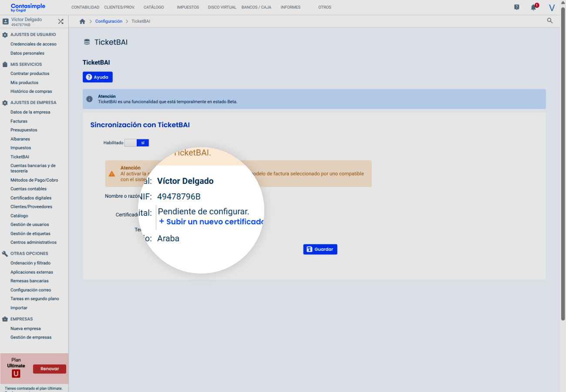Open the IMPUESTOS menu

188,7
